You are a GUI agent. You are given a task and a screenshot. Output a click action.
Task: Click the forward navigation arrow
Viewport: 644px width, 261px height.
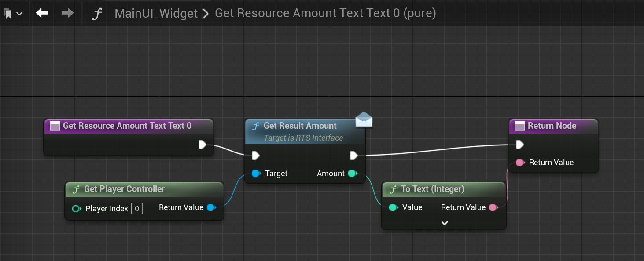[x=67, y=13]
